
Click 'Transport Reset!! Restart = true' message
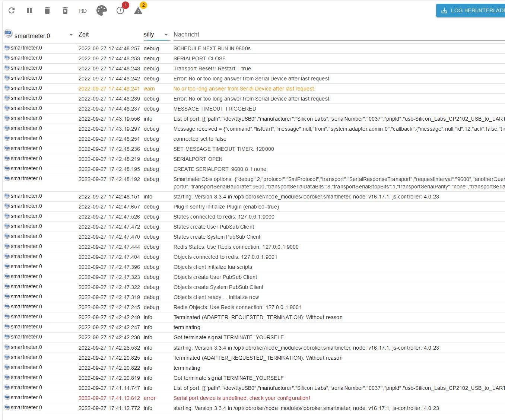(x=212, y=69)
